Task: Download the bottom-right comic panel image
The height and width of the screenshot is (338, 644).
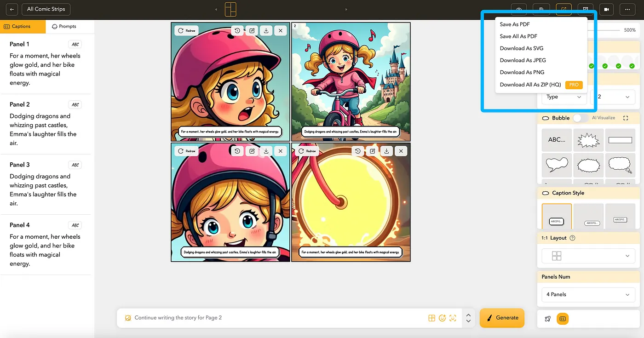Action: pos(386,151)
